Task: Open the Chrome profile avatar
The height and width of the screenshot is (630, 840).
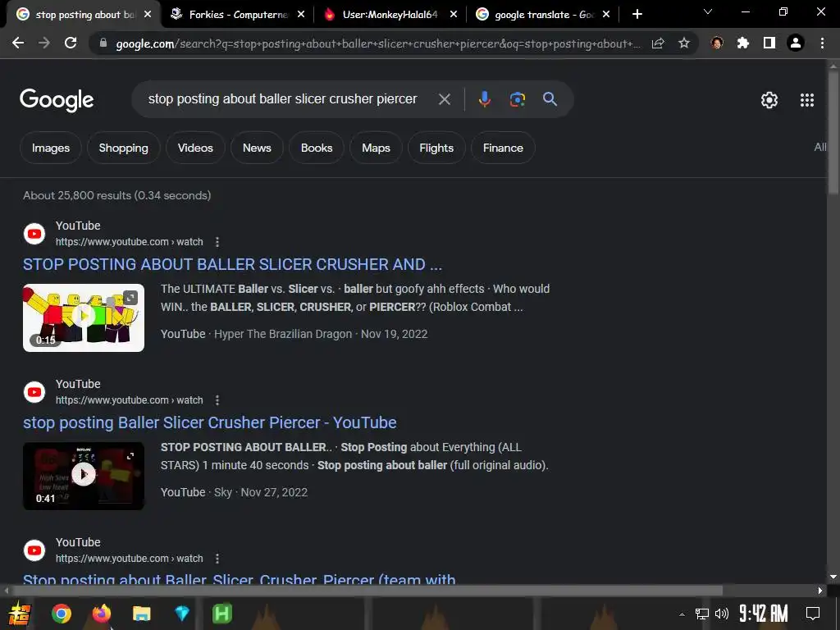Action: point(796,43)
